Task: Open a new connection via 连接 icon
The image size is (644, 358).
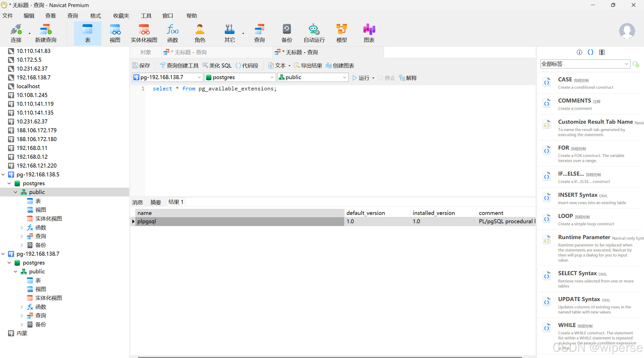Action: point(16,33)
